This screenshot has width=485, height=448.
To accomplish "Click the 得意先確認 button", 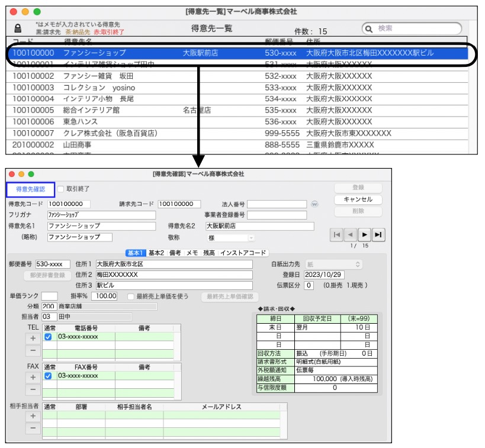I will 30,189.
